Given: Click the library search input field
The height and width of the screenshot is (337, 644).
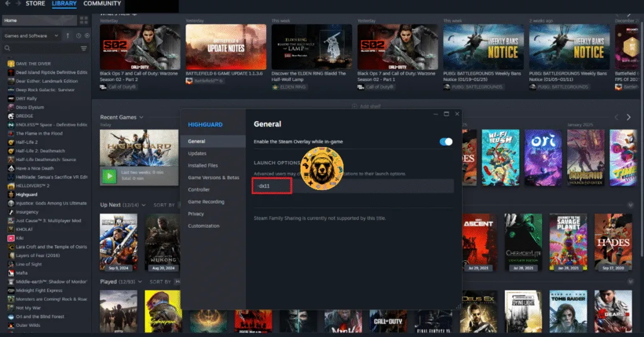Looking at the screenshot, I should pos(45,48).
